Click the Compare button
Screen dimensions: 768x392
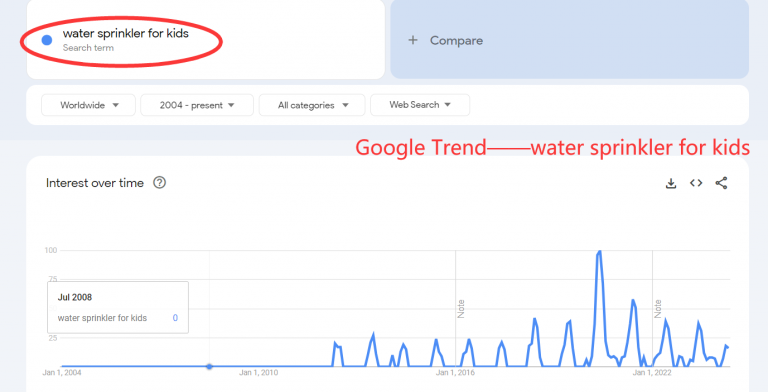point(569,39)
